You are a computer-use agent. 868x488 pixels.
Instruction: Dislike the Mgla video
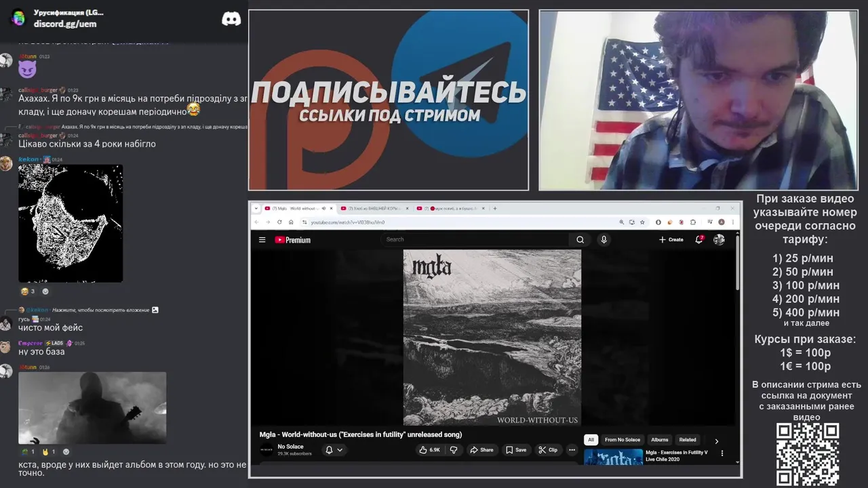pyautogui.click(x=454, y=449)
